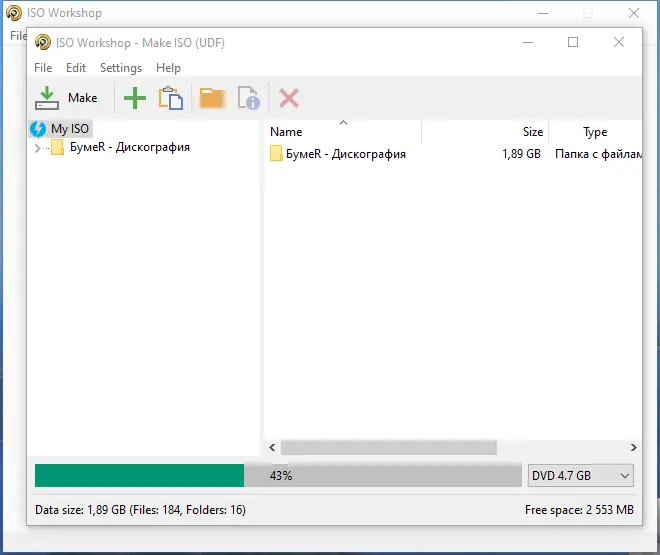Click the horizontal scrollbar left arrow
The height and width of the screenshot is (555, 660).
pyautogui.click(x=272, y=447)
